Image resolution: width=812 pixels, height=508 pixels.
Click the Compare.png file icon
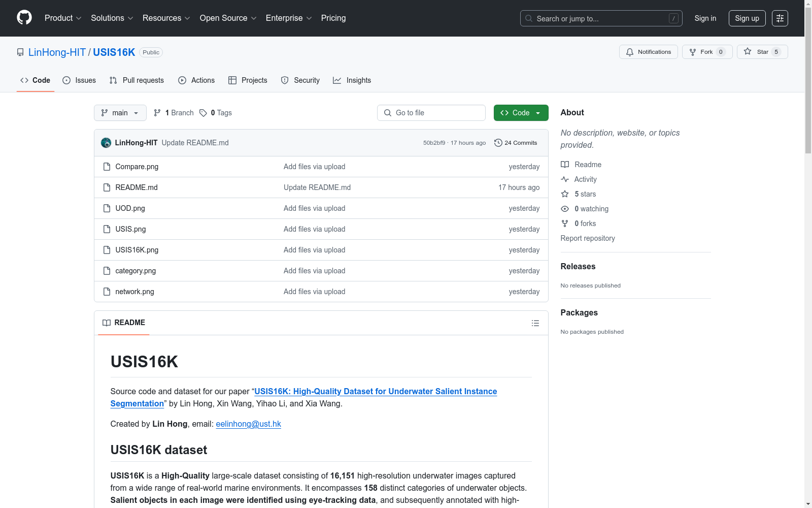pyautogui.click(x=107, y=167)
